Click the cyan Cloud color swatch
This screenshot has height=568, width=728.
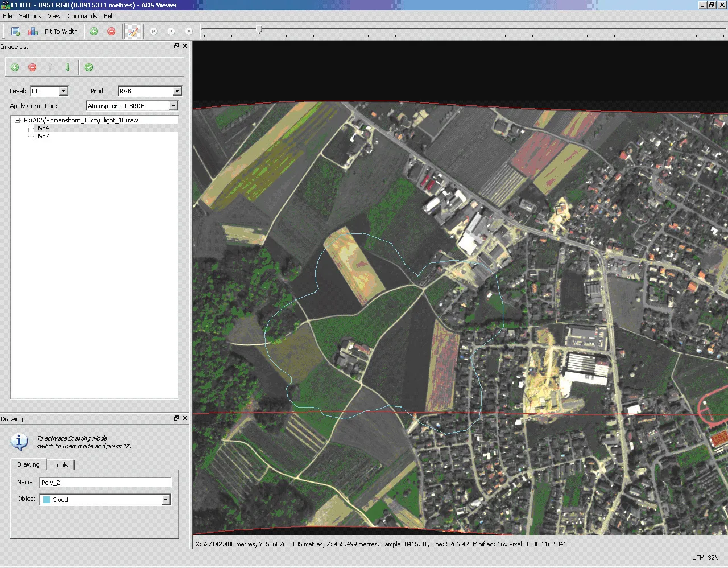47,500
